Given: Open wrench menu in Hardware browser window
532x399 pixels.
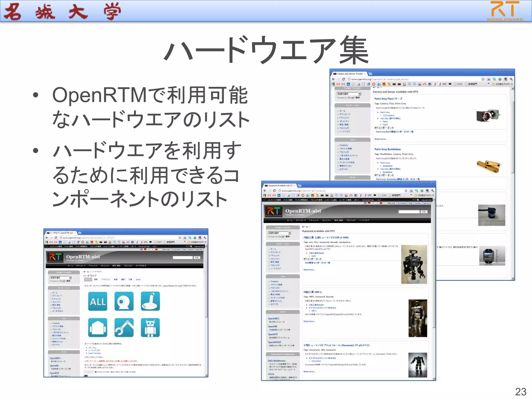Looking at the screenshot, I should coord(205,238).
